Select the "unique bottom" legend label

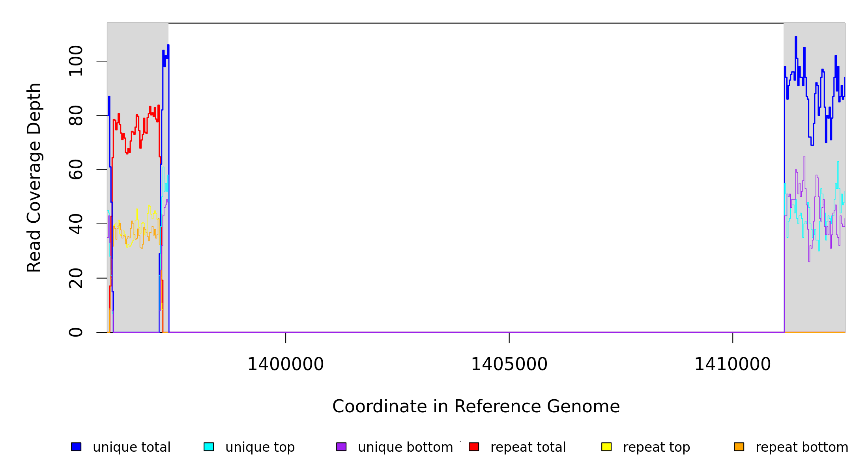(x=405, y=447)
